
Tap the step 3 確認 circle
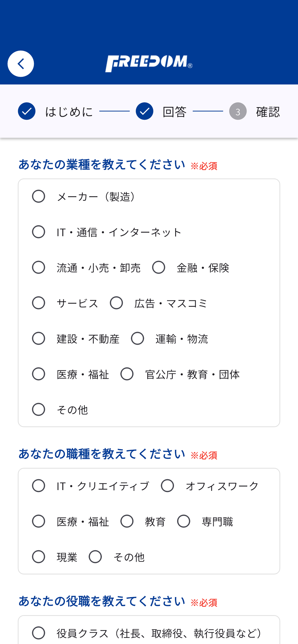(238, 111)
